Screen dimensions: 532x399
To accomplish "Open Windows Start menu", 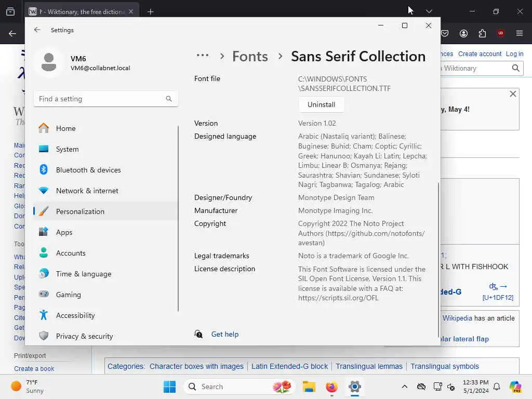I will tap(169, 387).
